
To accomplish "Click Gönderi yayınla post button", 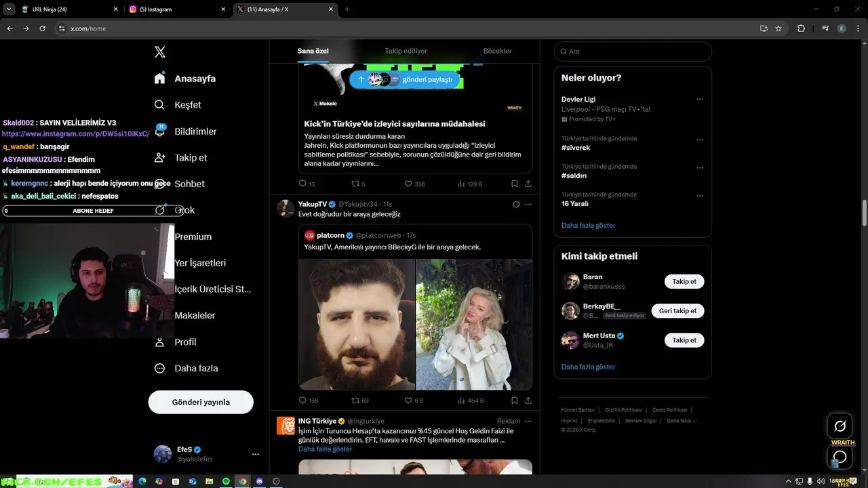I will (x=201, y=402).
